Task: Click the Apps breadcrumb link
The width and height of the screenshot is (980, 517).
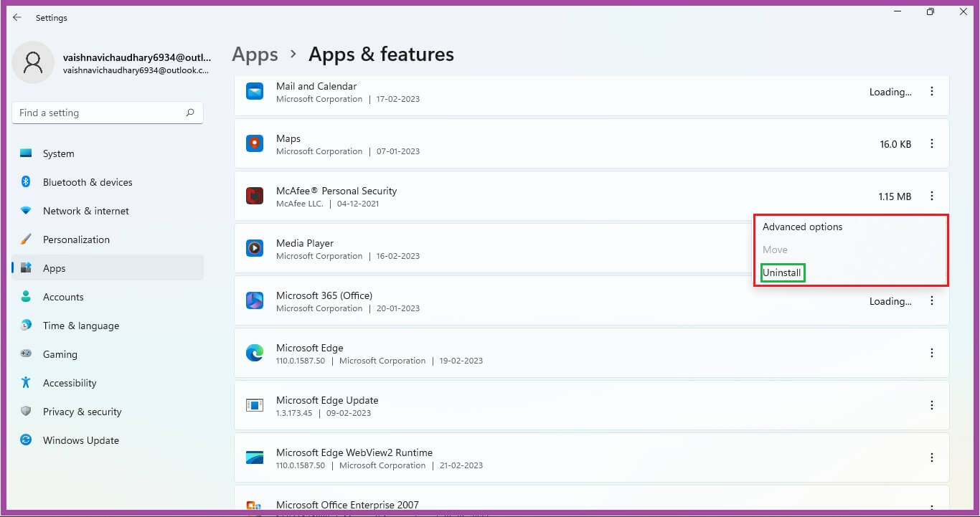Action: coord(255,54)
